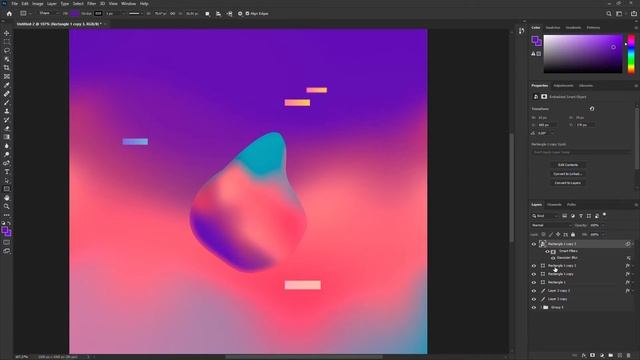Hide the Rectangle 1 copy layer

pyautogui.click(x=533, y=274)
